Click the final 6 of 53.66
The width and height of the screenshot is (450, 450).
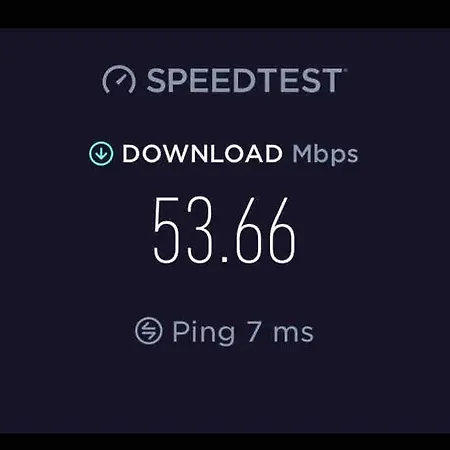[x=282, y=230]
